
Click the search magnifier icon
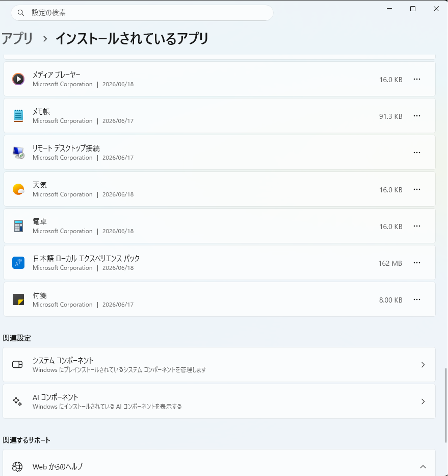point(20,13)
